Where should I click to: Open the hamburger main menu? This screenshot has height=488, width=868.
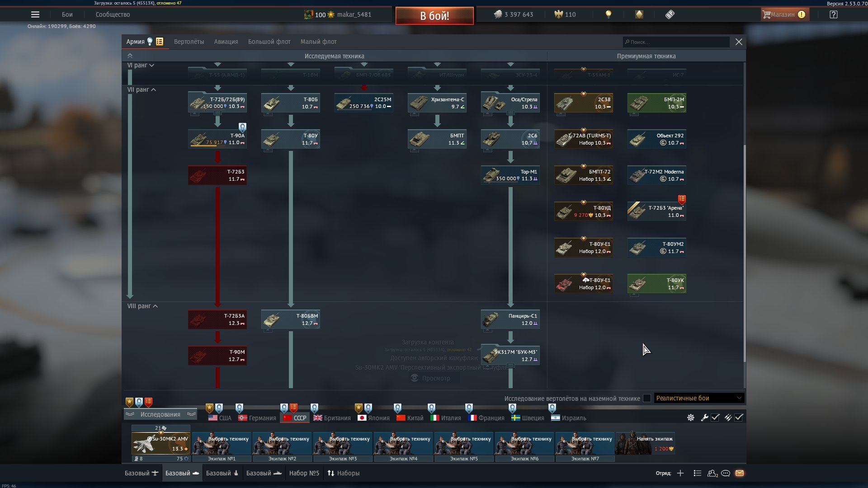click(35, 14)
